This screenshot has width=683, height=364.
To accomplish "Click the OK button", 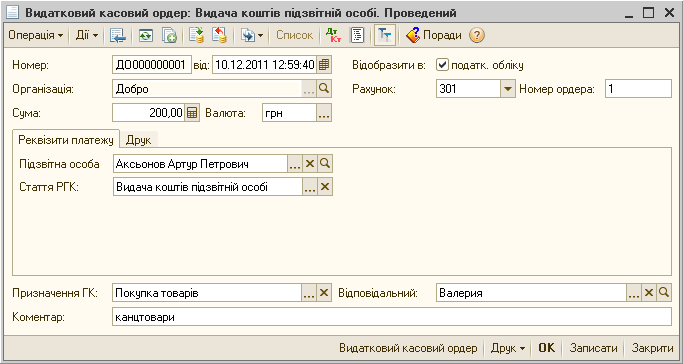I will tap(547, 348).
